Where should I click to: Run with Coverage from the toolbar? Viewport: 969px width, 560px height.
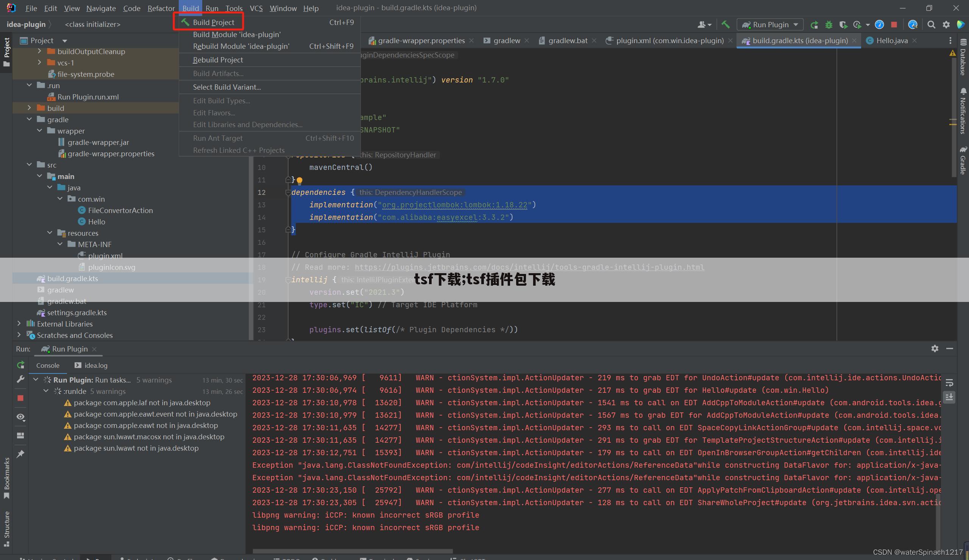[x=843, y=25]
